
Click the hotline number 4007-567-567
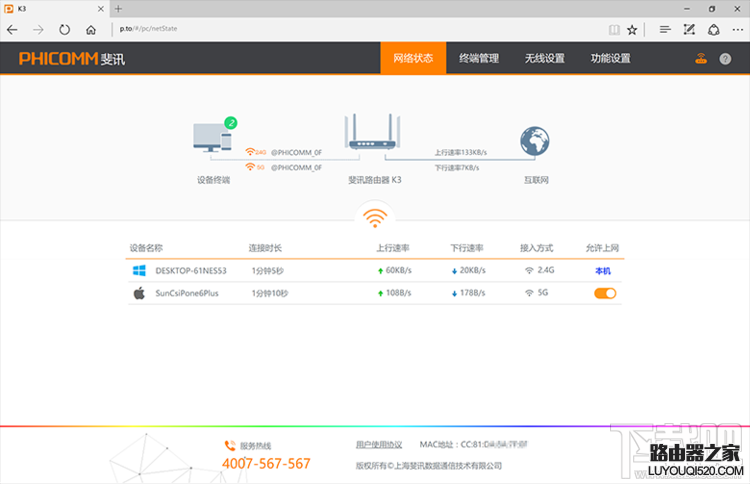click(x=266, y=463)
